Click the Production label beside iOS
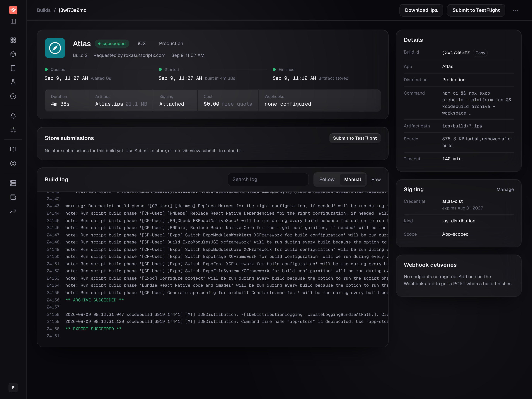 point(171,44)
